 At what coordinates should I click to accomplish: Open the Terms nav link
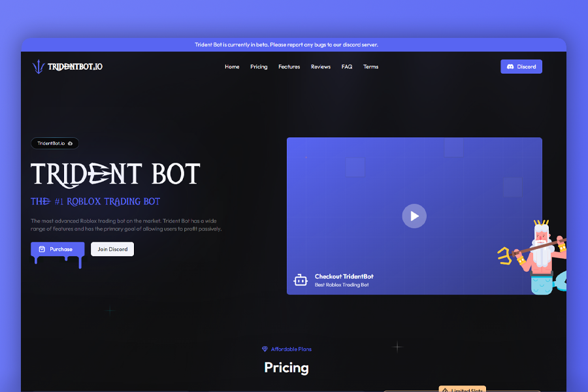click(x=370, y=67)
